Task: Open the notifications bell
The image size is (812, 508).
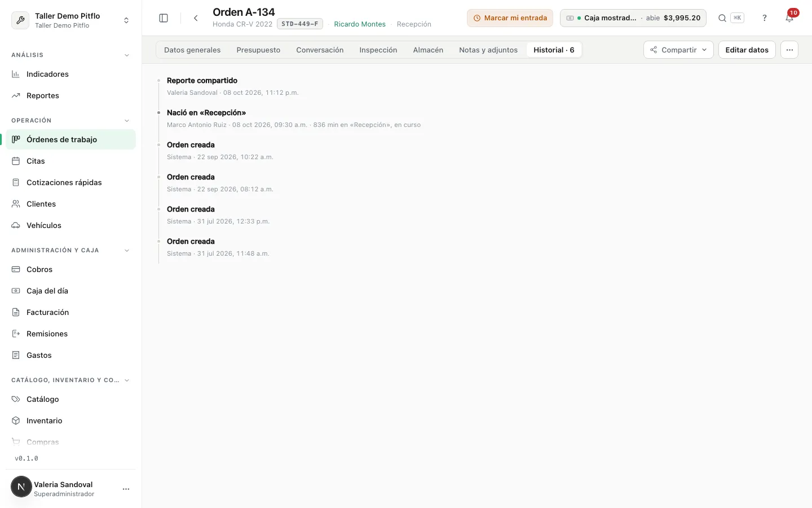Action: pos(789,18)
